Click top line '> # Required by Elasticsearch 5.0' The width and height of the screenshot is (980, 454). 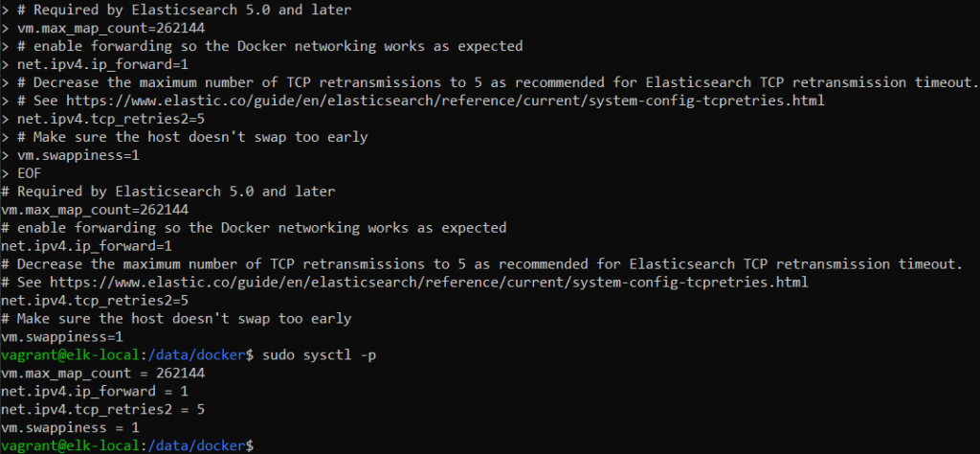(176, 10)
